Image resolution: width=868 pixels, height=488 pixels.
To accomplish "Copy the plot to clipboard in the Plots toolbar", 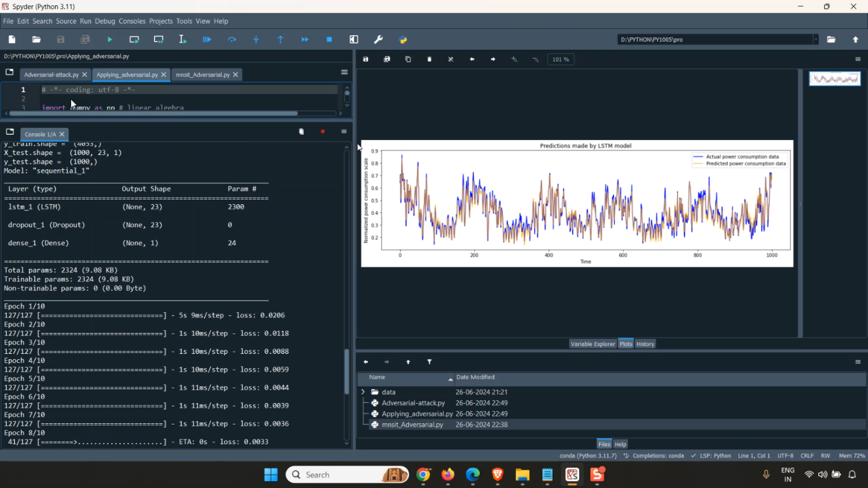I will (408, 59).
